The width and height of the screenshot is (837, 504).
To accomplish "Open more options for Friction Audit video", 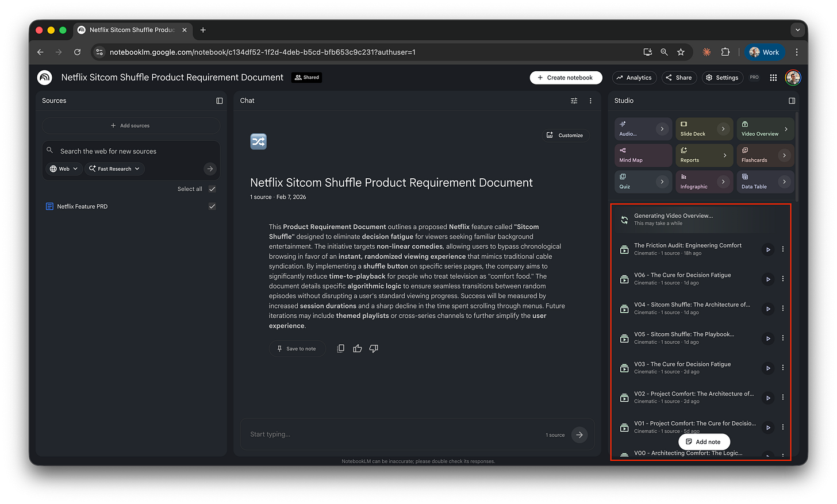I will pyautogui.click(x=783, y=249).
